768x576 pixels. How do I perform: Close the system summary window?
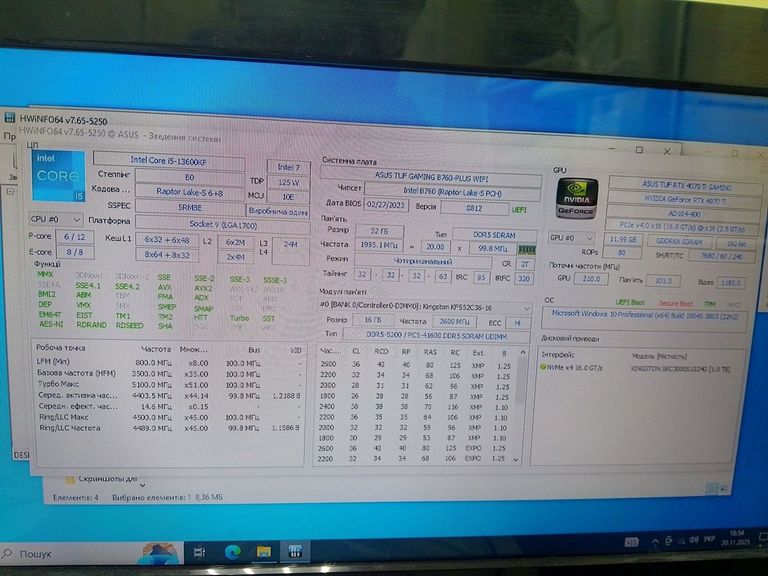[667, 151]
